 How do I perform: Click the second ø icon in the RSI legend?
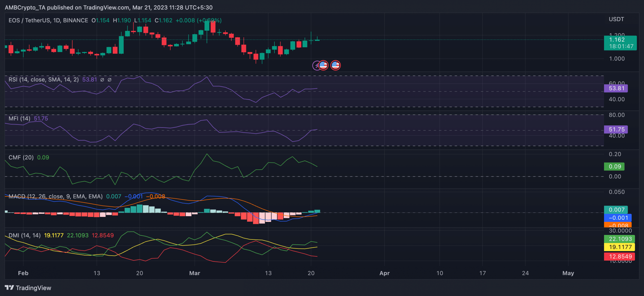pos(109,79)
